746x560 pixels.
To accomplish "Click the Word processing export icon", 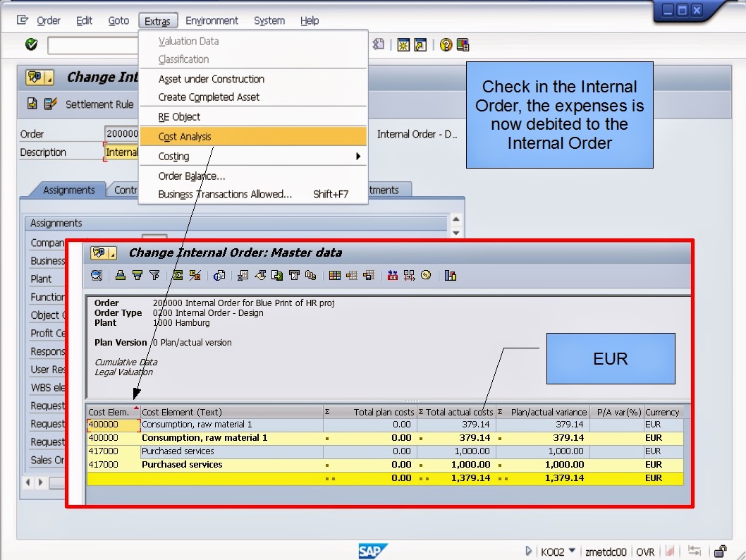I will pos(260,276).
